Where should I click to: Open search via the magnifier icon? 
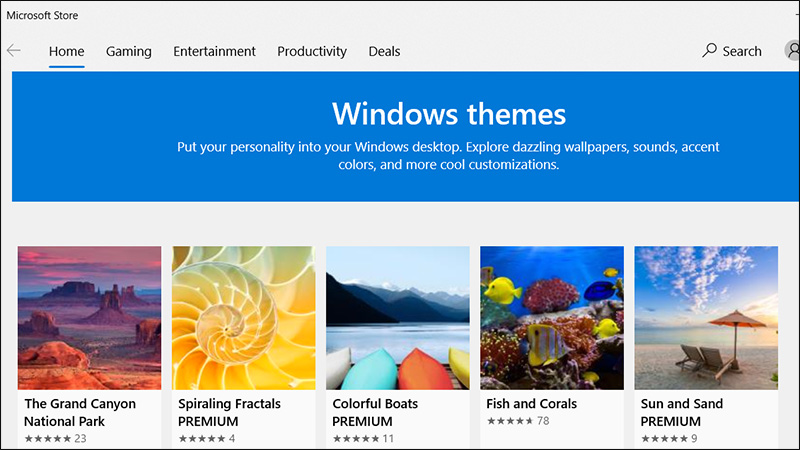coord(709,50)
